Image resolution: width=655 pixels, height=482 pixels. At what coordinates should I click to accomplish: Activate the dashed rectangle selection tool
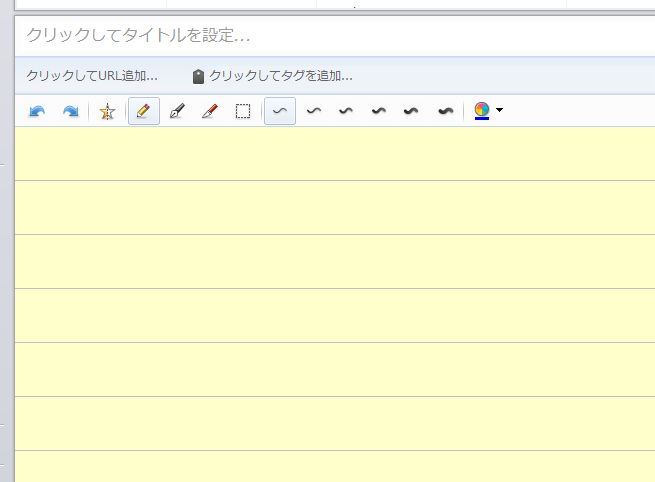pos(243,112)
